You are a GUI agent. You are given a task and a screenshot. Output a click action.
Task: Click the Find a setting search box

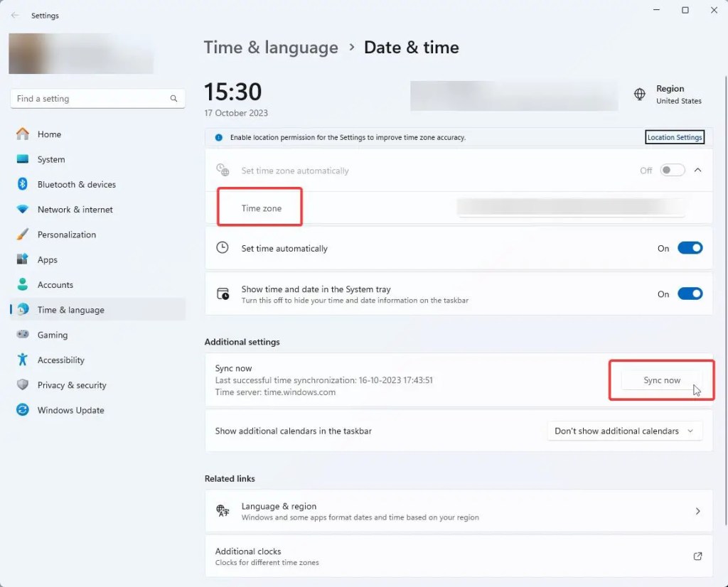tap(92, 99)
